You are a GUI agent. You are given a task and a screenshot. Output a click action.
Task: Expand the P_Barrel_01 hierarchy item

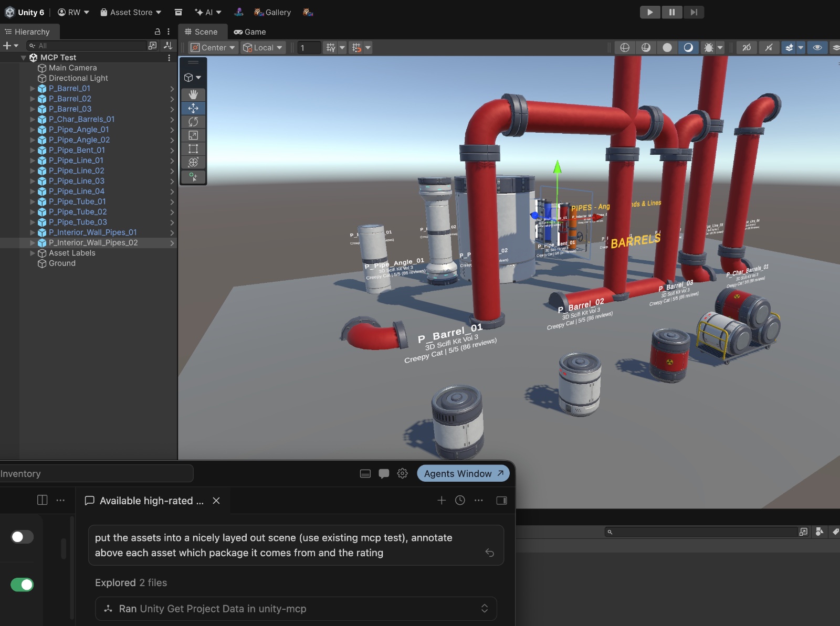[x=33, y=89]
